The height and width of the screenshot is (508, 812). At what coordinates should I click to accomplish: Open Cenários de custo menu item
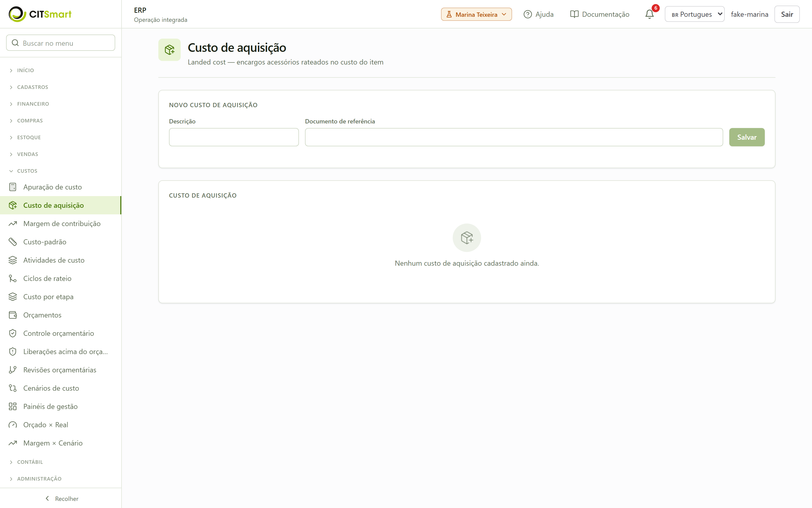pyautogui.click(x=60, y=388)
